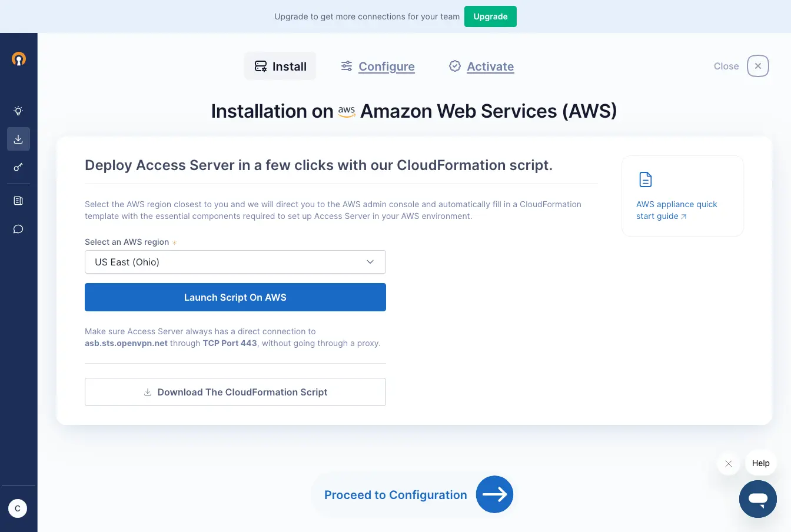791x532 pixels.
Task: Click the newspaper document icon in the sidebar
Action: [x=18, y=201]
